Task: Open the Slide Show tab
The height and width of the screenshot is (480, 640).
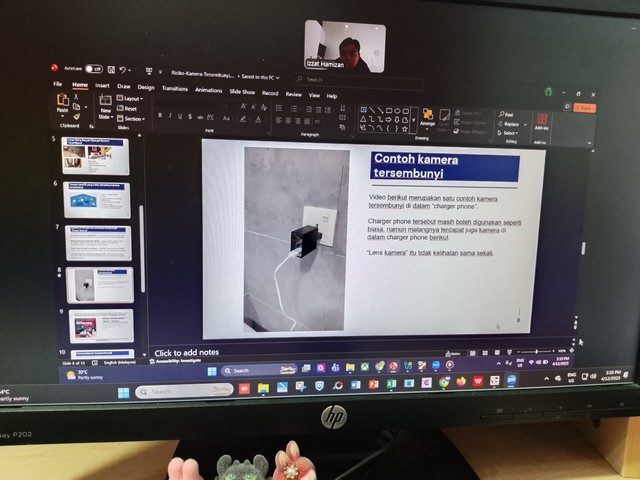Action: click(x=242, y=91)
